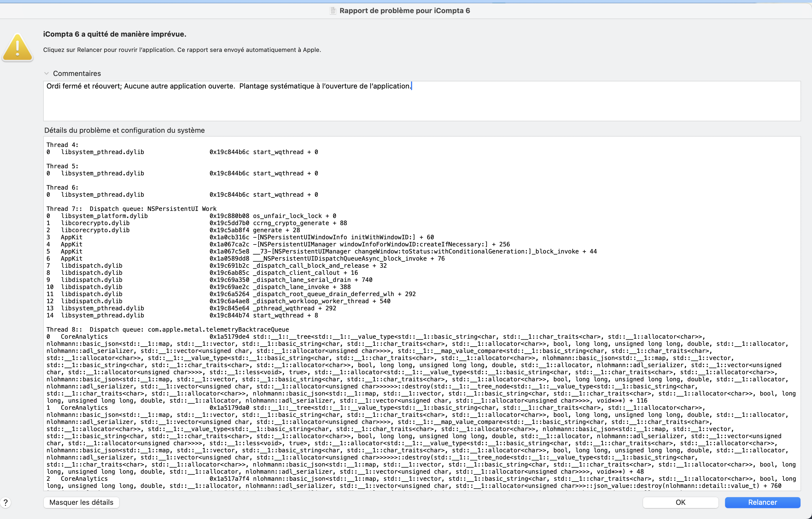
Task: Click the 'Thread 7:: Dispatch queue: NSPersistentUI Work' line
Action: click(x=132, y=209)
